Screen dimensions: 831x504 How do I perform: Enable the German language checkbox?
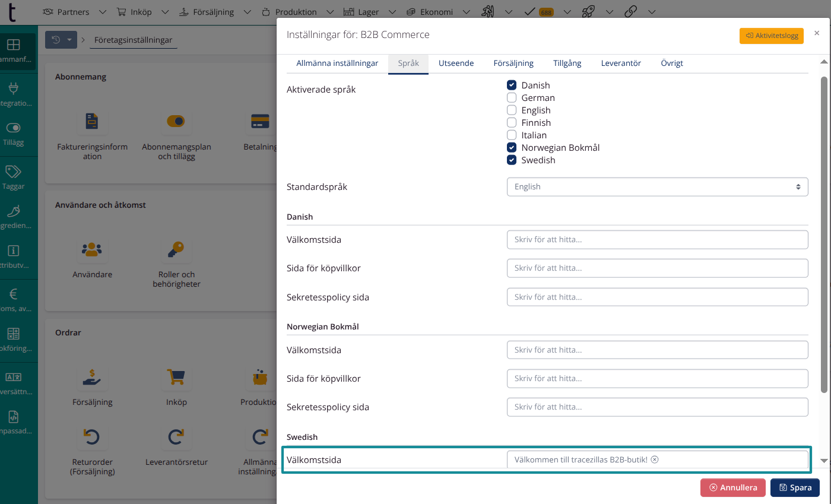pyautogui.click(x=512, y=97)
